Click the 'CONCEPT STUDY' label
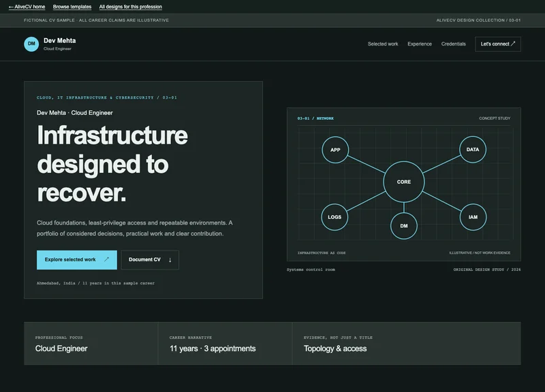 coord(495,118)
